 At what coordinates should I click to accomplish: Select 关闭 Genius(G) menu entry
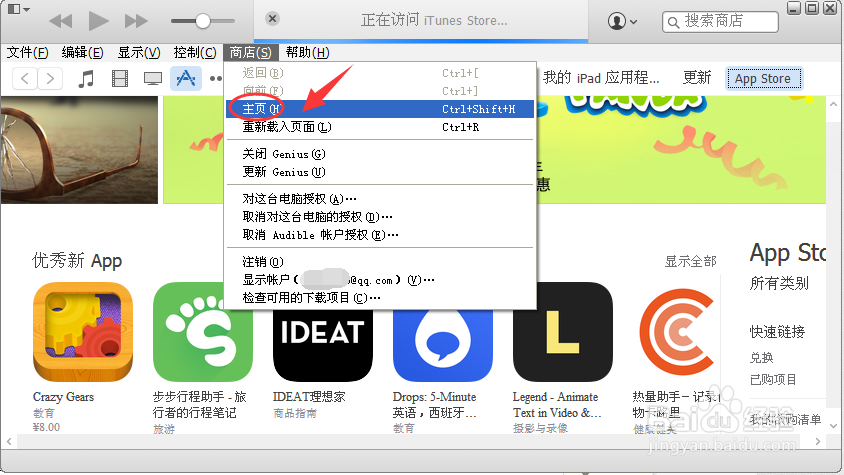click(380, 154)
